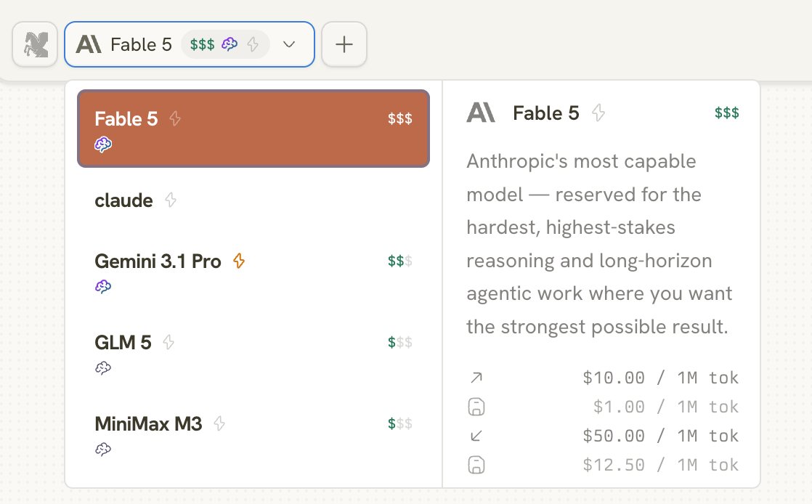Screen dimensions: 812x504
Task: Select GLM 5 model entry
Action: (x=253, y=353)
